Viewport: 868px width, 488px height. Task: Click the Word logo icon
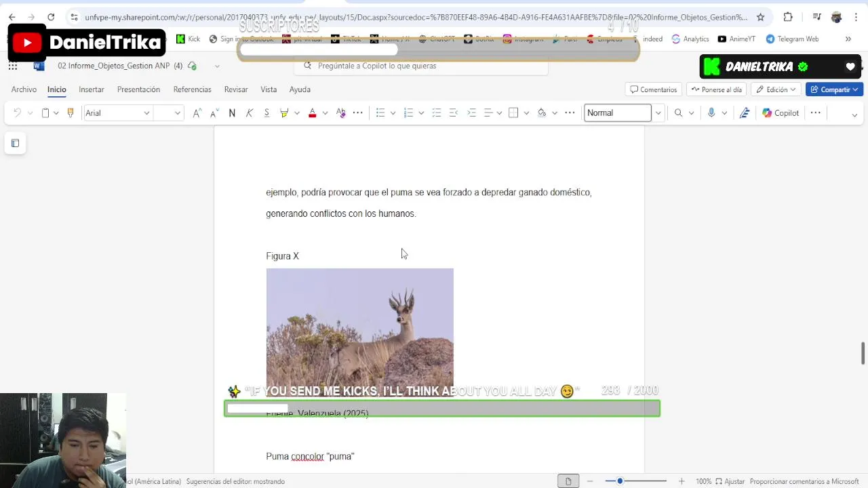[x=39, y=66]
